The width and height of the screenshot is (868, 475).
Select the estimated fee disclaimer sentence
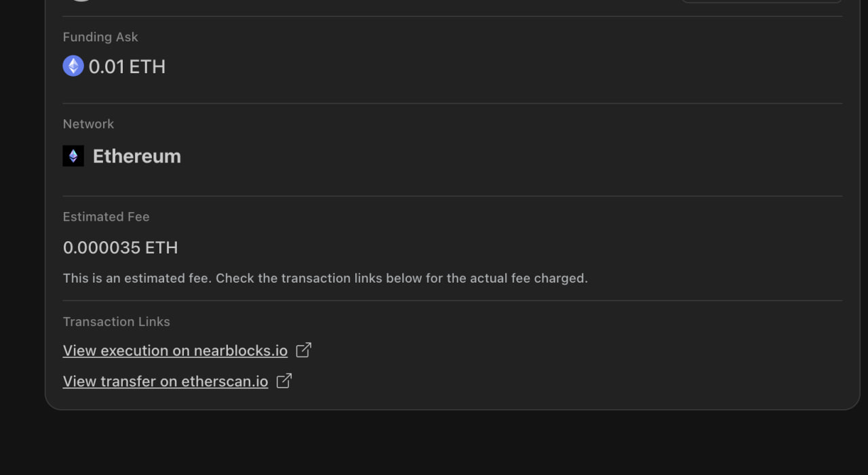pos(325,278)
